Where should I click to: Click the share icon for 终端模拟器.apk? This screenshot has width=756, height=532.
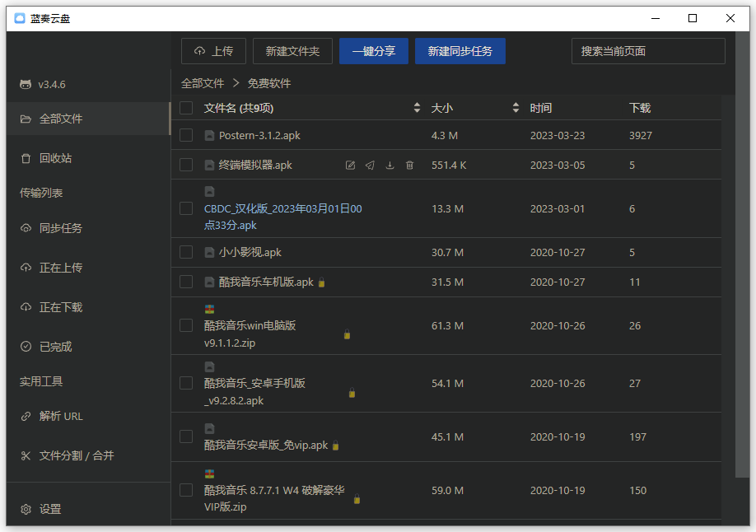370,166
